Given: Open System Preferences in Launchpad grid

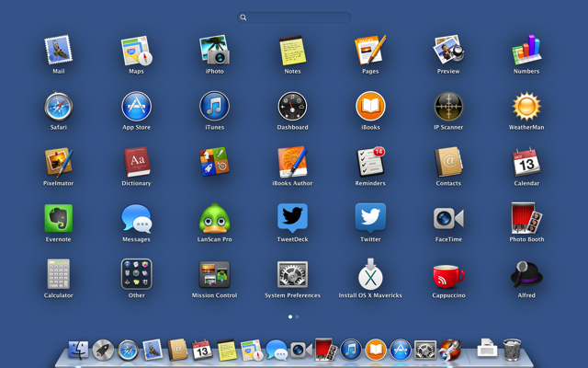Looking at the screenshot, I should [x=292, y=275].
